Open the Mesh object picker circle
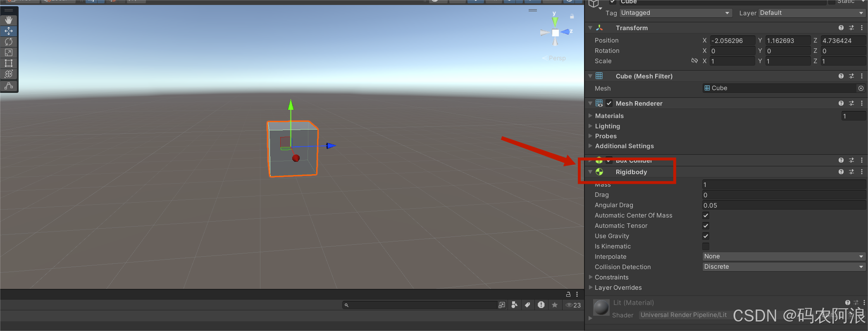The image size is (868, 331). coord(861,88)
